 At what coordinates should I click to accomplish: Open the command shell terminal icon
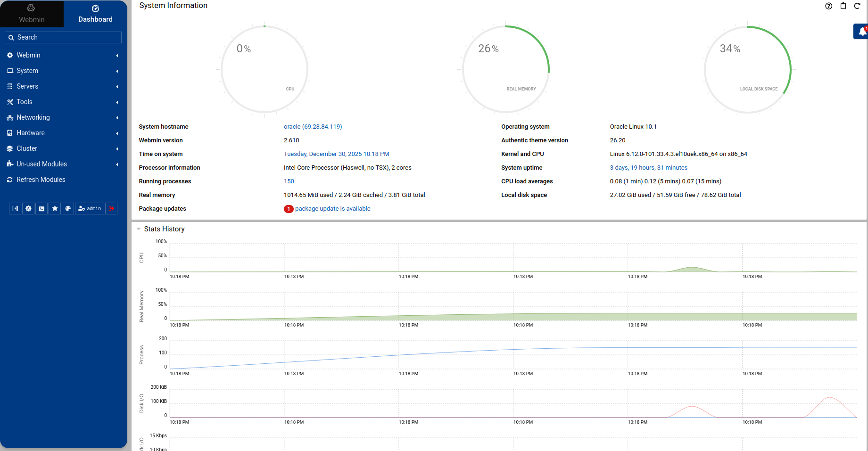[41, 208]
